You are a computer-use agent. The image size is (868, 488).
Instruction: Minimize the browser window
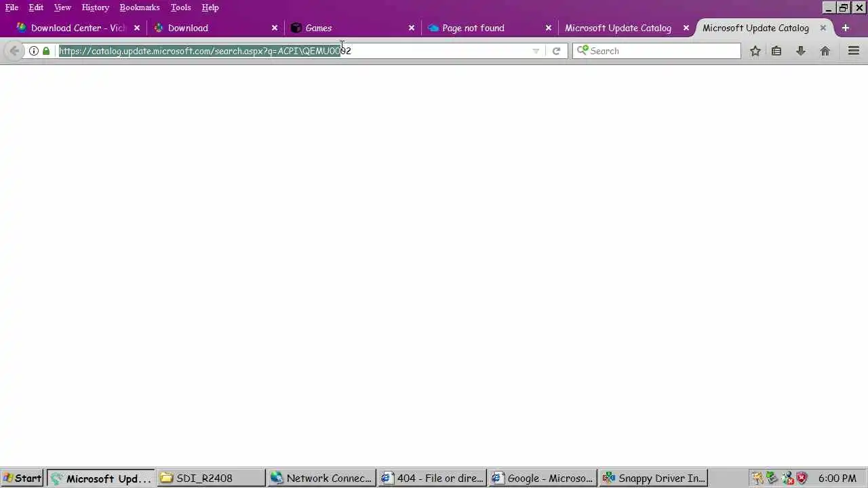click(x=829, y=7)
